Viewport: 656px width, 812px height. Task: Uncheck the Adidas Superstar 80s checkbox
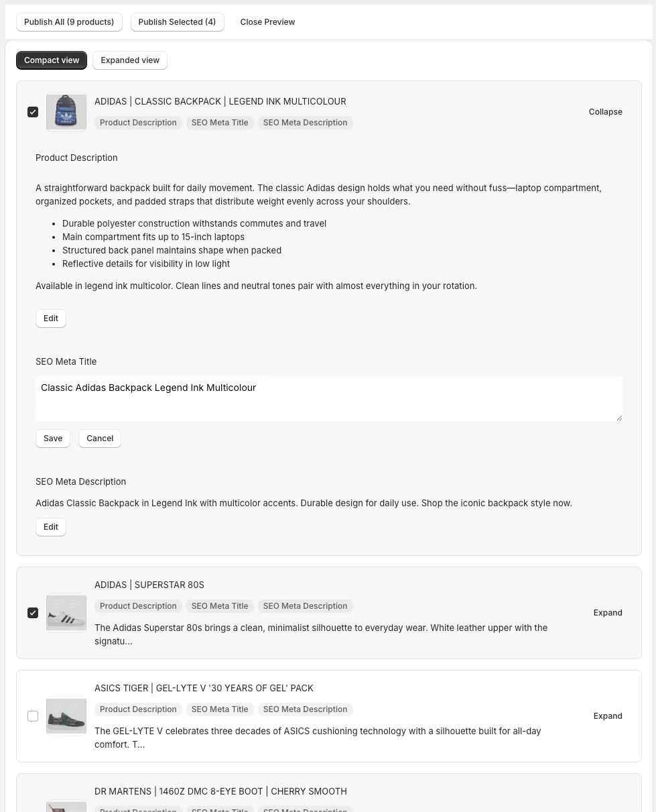coord(33,613)
